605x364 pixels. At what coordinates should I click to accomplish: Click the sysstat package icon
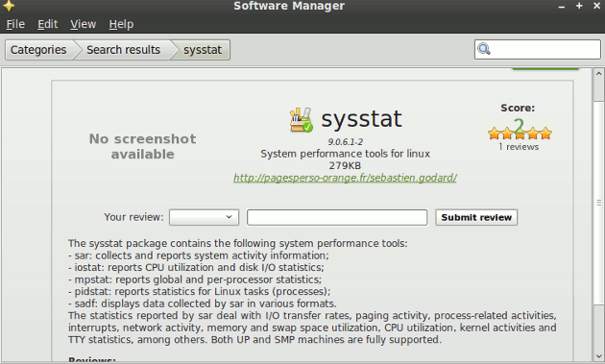(x=302, y=120)
